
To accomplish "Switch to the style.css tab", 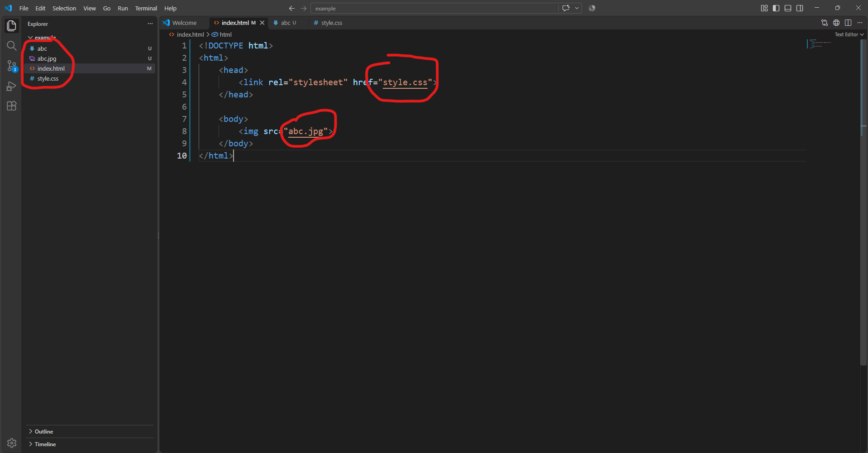I will [332, 23].
